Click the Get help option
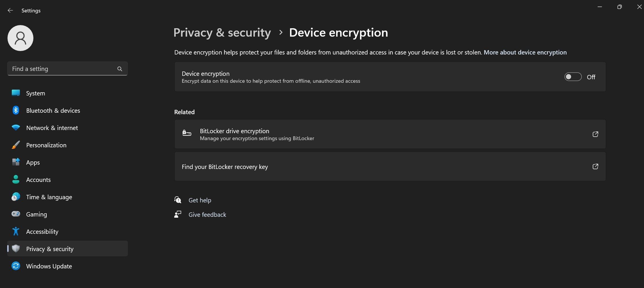The height and width of the screenshot is (288, 644). [200, 200]
